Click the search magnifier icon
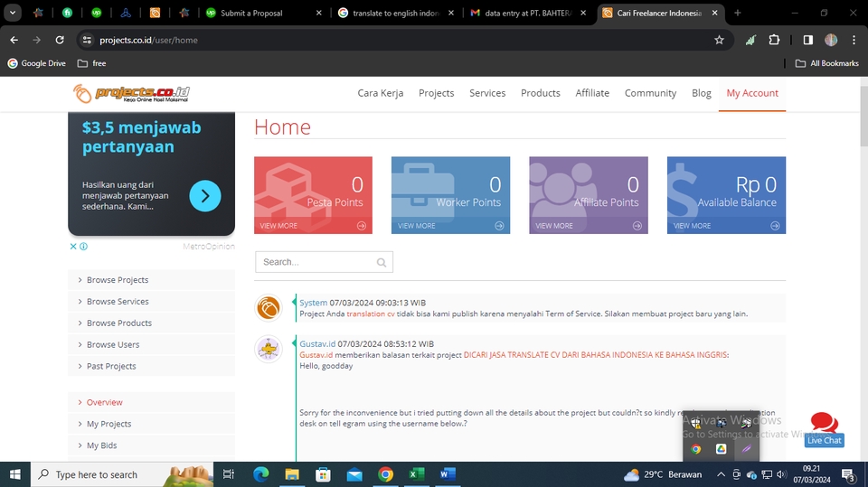The width and height of the screenshot is (868, 487). [x=382, y=262]
